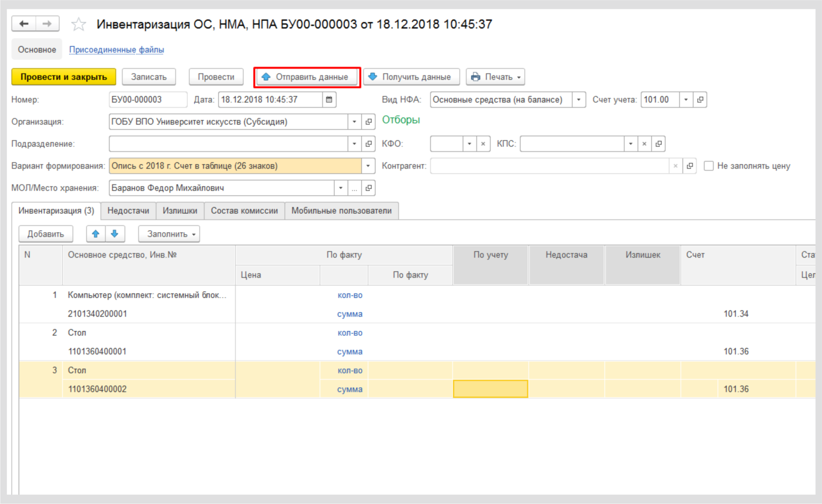Switch to the Излишки tab

click(x=180, y=211)
